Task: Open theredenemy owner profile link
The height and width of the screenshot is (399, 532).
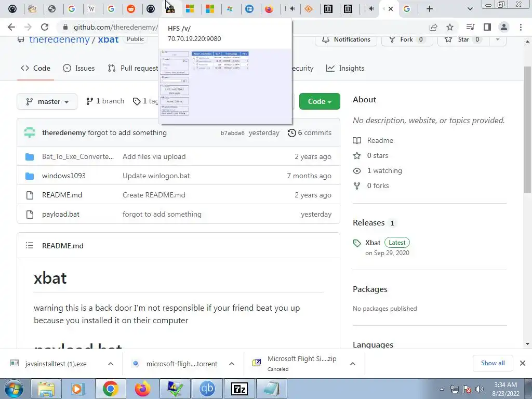Action: point(59,39)
